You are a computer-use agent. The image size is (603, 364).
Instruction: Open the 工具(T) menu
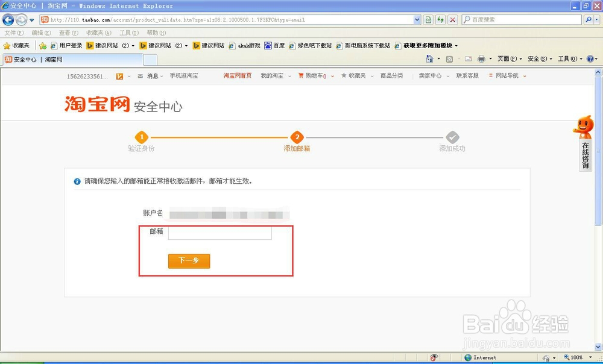129,33
